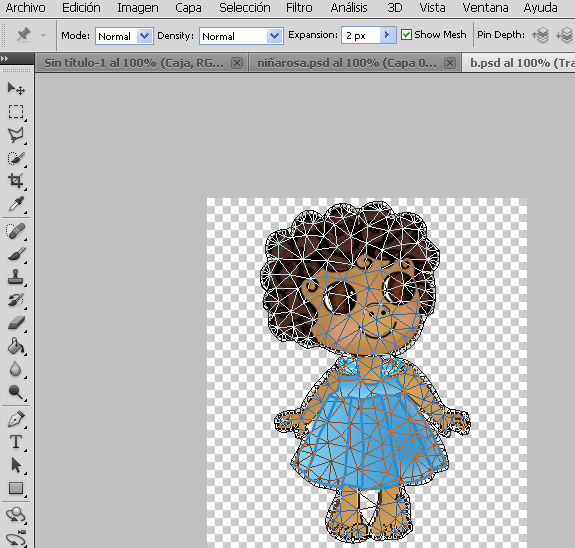Expand the collapsed tools panel arrows
Image resolution: width=575 pixels, height=548 pixels.
click(4, 59)
